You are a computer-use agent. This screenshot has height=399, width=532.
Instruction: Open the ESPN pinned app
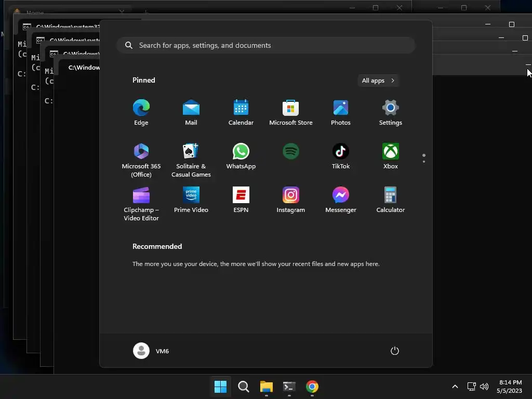(241, 200)
